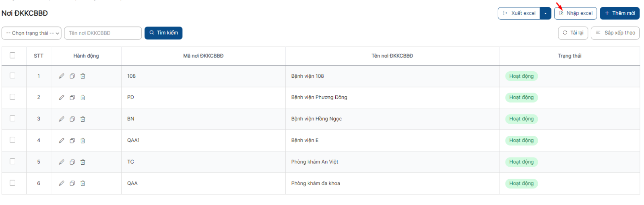Screen dimensions: 644x205
Task: Expand the Xuất excel arrow menu
Action: [x=545, y=13]
